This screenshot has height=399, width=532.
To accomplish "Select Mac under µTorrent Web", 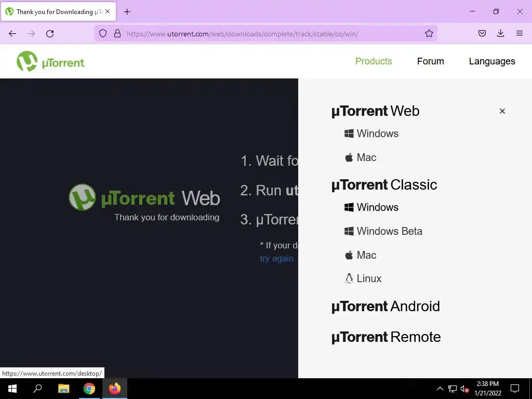I will [361, 157].
